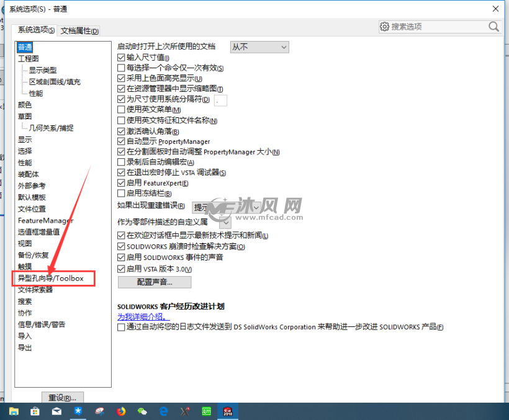Open Microsoft Store on the taskbar
The image size is (509, 420).
(35, 411)
